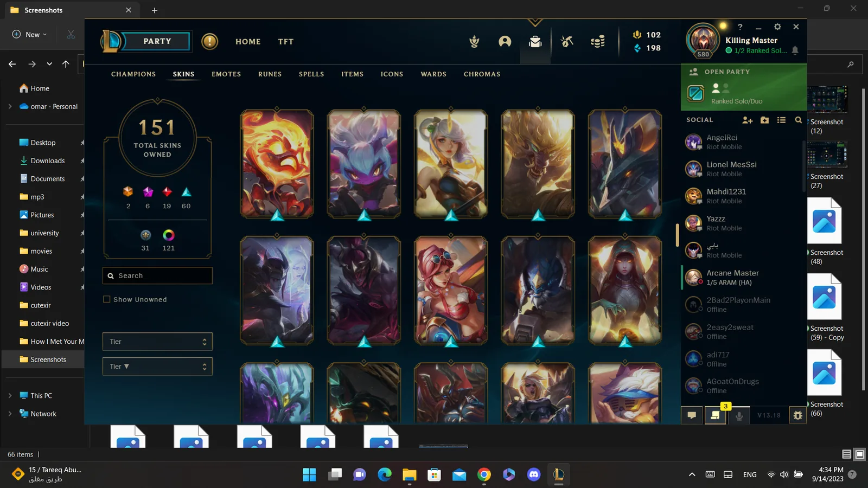Open the Collection backpack icon
Image resolution: width=868 pixels, height=488 pixels.
coord(535,42)
